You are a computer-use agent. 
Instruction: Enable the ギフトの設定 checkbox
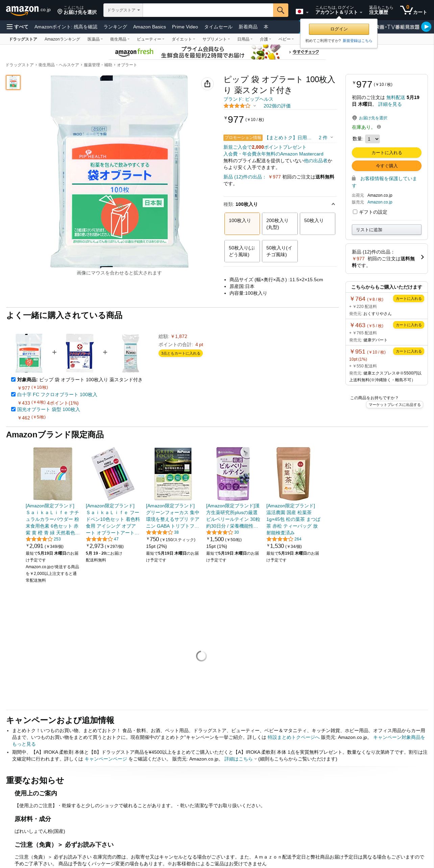pyautogui.click(x=355, y=212)
